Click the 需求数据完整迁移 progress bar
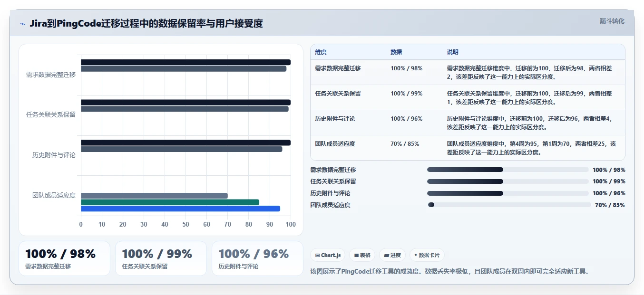 pyautogui.click(x=508, y=170)
